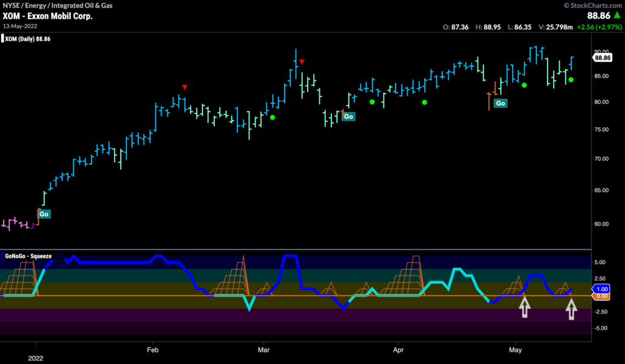Click the GoNoGo - Squeeze panel label

click(28, 256)
